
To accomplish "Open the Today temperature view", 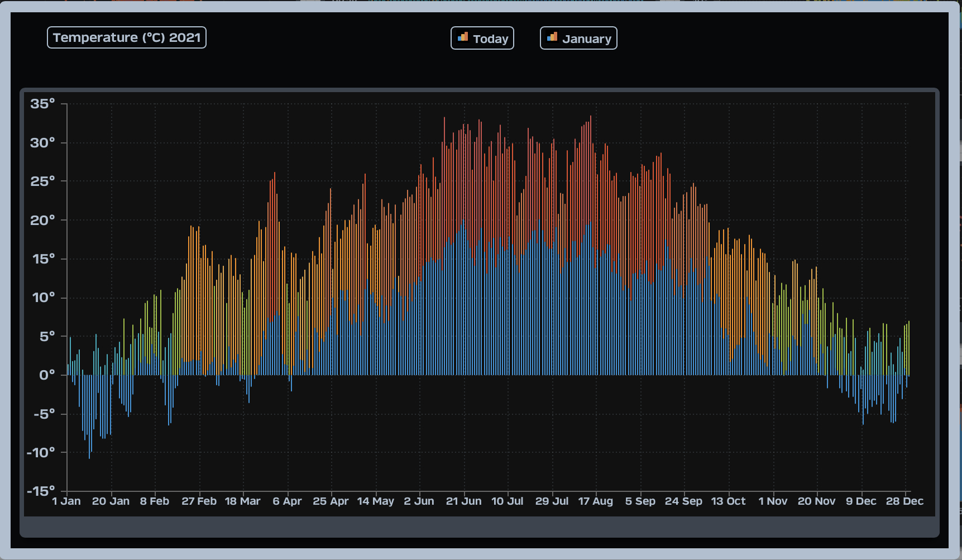I will point(482,38).
